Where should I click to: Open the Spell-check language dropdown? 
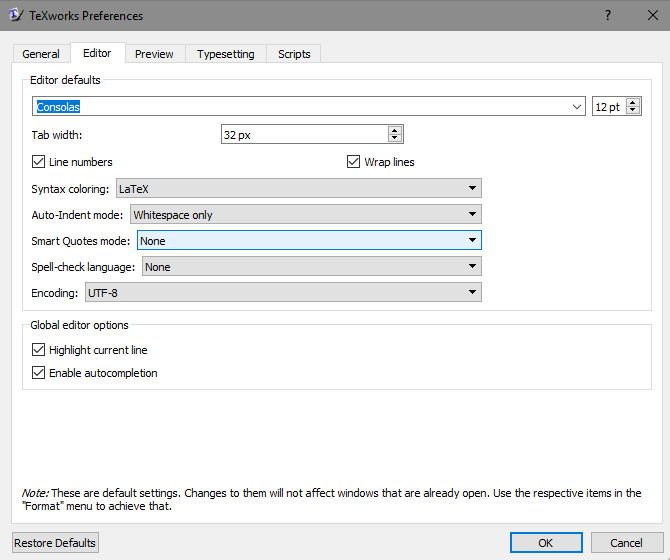click(x=312, y=267)
